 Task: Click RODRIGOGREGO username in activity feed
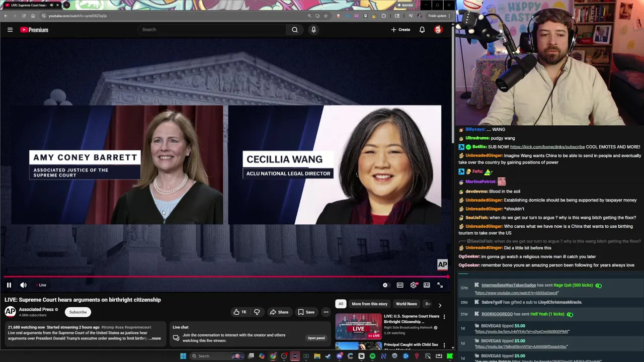pyautogui.click(x=497, y=314)
